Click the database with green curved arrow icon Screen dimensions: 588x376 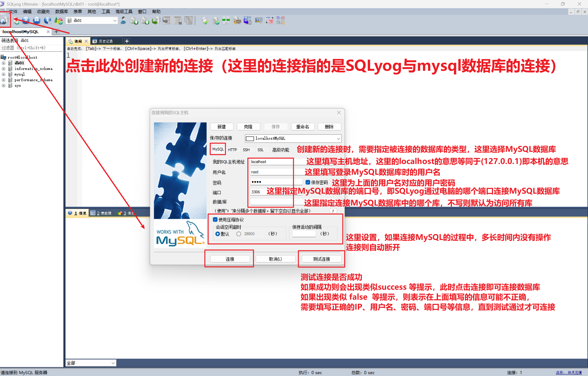(x=156, y=21)
